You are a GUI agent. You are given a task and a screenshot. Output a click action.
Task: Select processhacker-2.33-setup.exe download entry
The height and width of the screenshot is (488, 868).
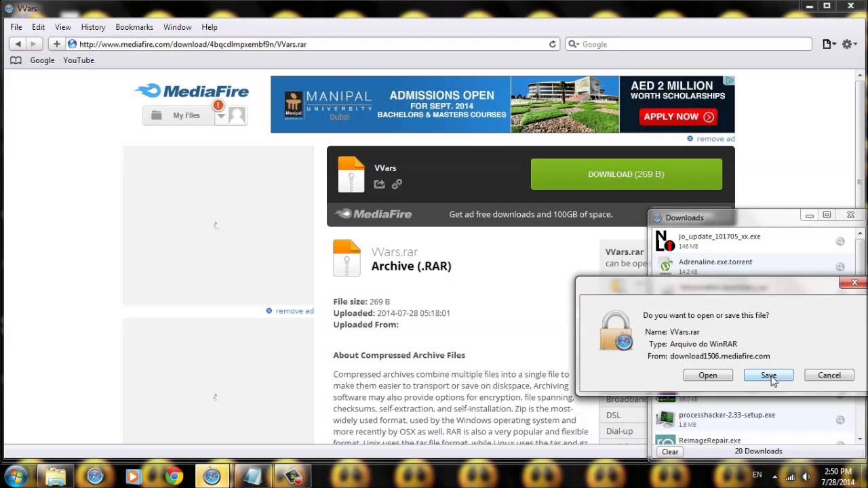(x=751, y=419)
